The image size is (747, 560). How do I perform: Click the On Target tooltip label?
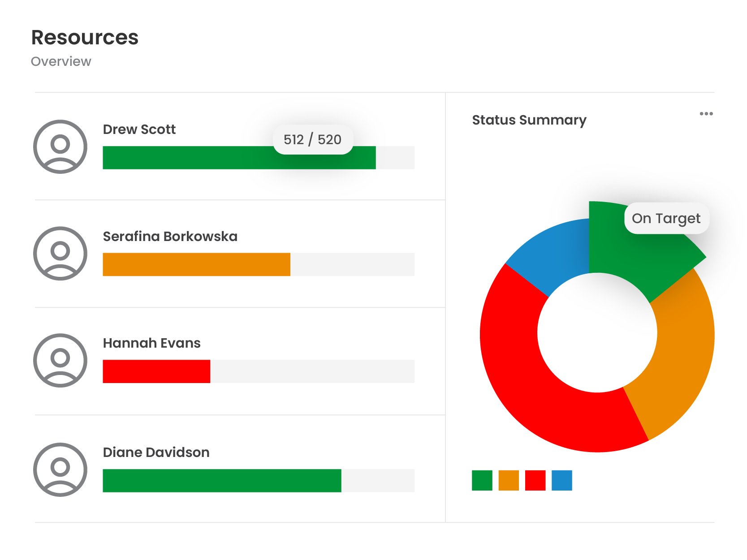coord(666,219)
